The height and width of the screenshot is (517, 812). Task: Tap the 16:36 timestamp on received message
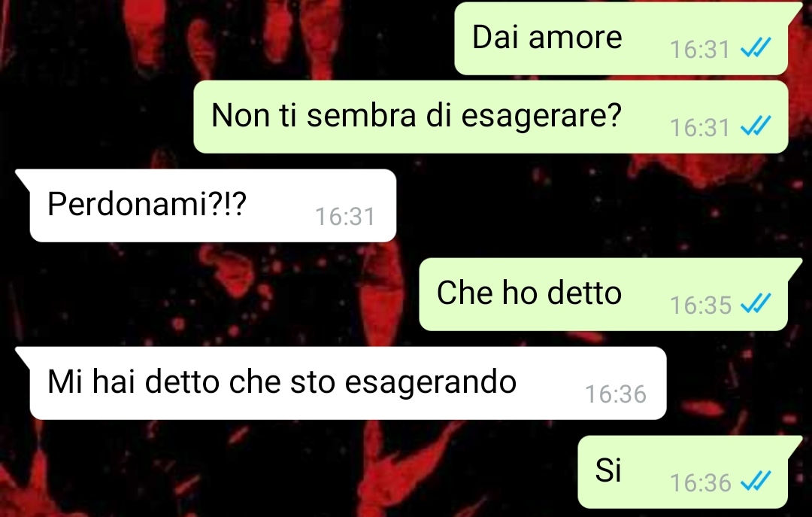coord(616,394)
